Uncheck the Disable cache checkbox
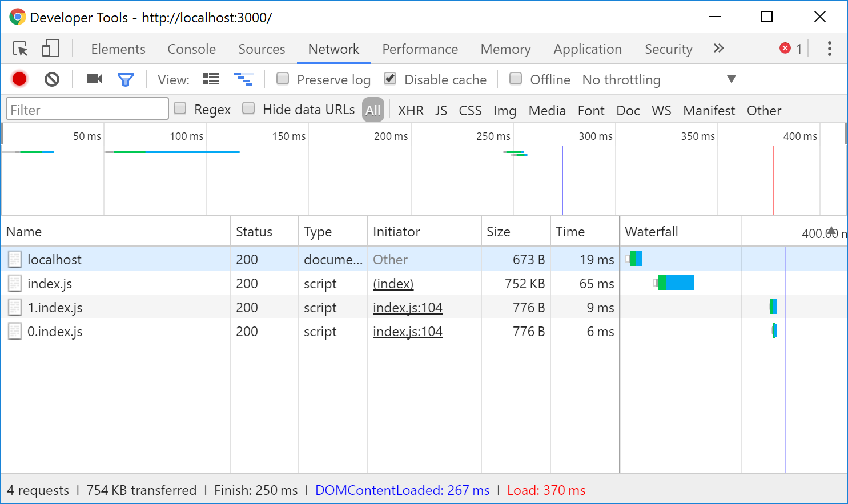 [x=390, y=79]
